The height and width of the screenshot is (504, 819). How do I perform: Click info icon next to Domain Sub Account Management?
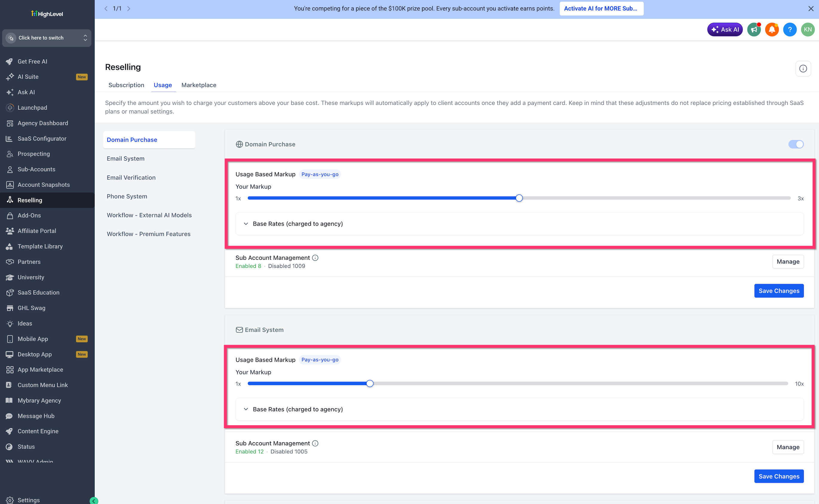coord(315,258)
